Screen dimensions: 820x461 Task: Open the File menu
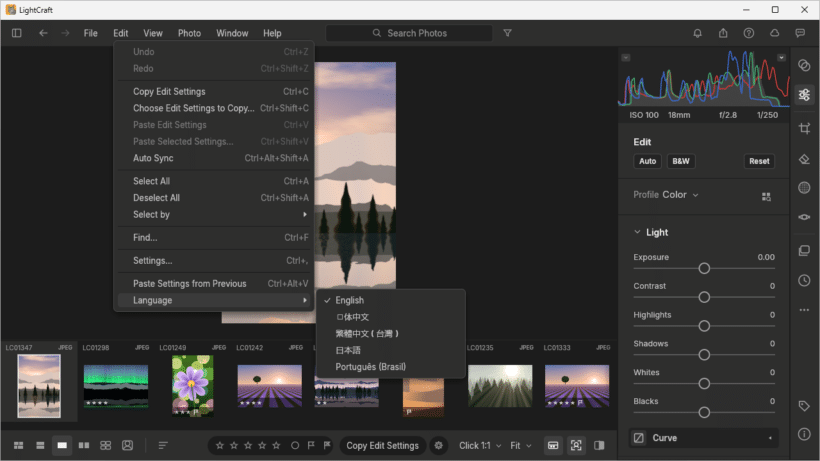pyautogui.click(x=90, y=33)
